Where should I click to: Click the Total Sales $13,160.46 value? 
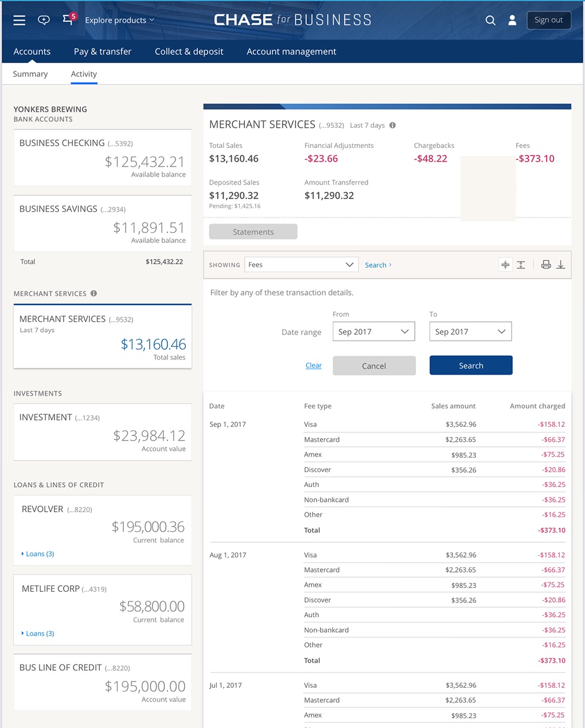(x=233, y=159)
